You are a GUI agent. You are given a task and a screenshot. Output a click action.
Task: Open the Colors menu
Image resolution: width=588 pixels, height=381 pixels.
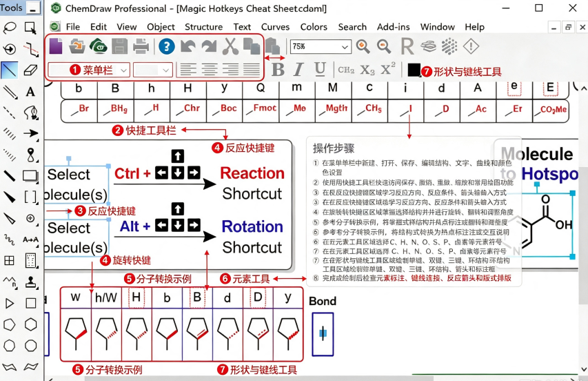(314, 27)
